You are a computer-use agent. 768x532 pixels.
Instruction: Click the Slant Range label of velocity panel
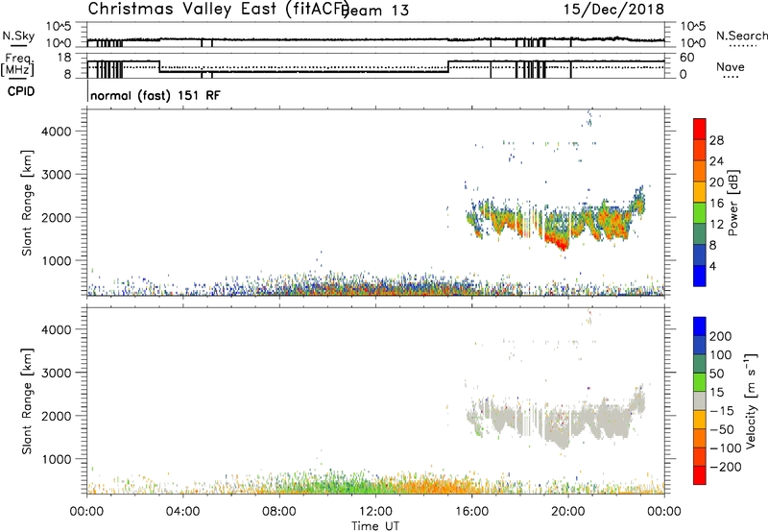(27, 401)
